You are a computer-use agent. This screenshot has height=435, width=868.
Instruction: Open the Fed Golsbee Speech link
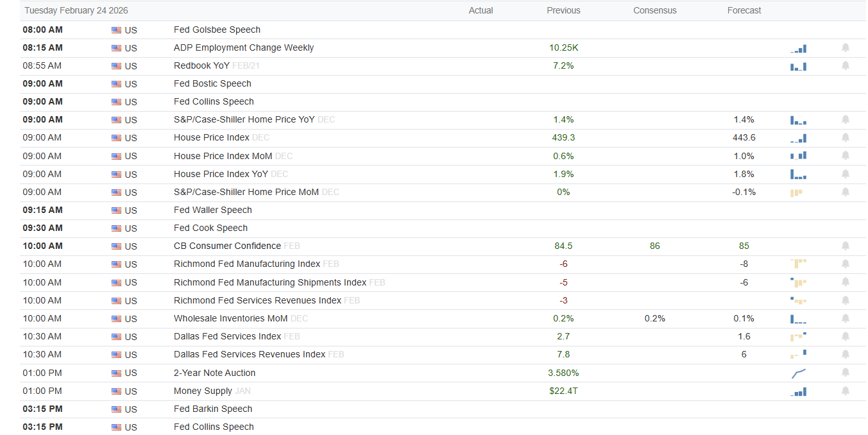(x=217, y=30)
